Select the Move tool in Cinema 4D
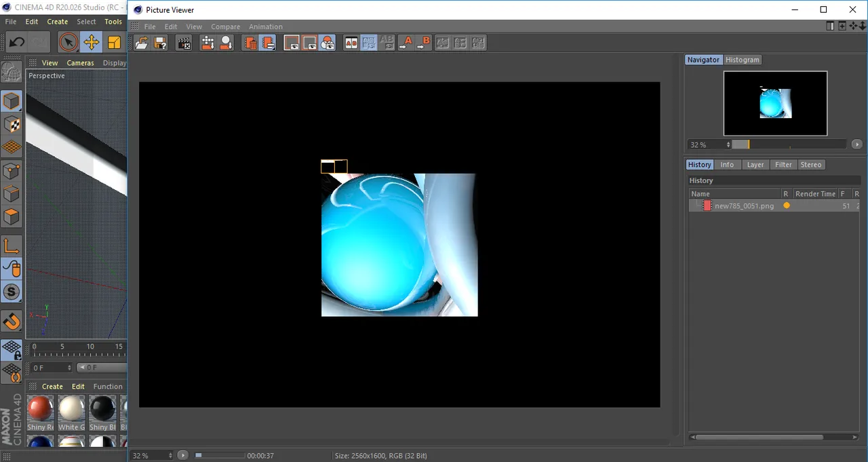 coord(91,42)
